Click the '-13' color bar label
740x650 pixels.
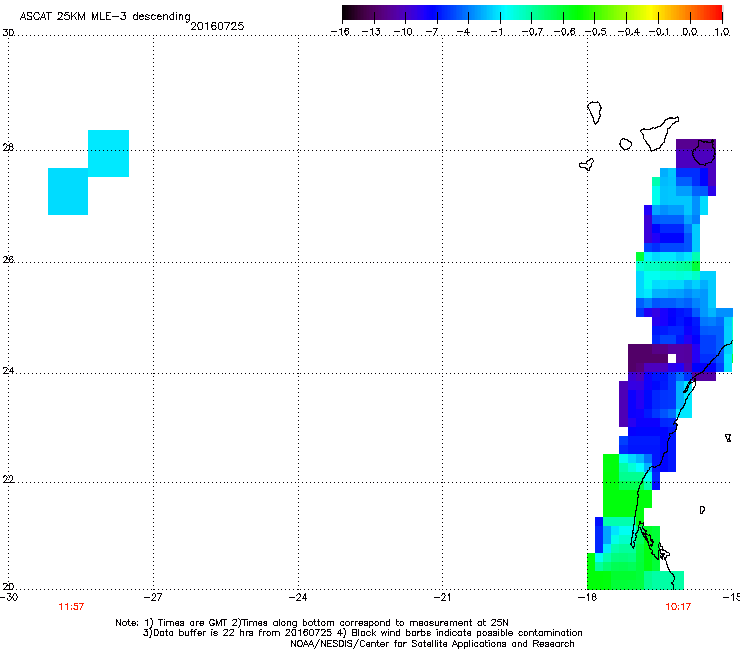click(x=371, y=32)
